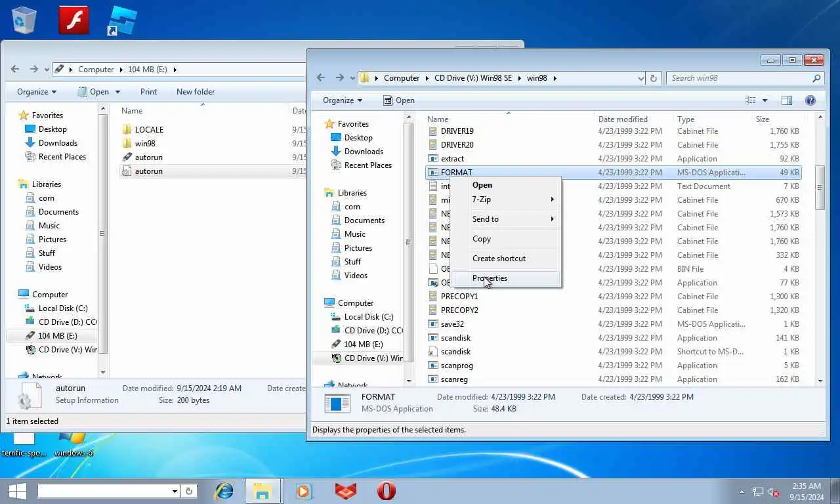Launch media player from taskbar
This screenshot has width=840, height=504.
click(303, 491)
